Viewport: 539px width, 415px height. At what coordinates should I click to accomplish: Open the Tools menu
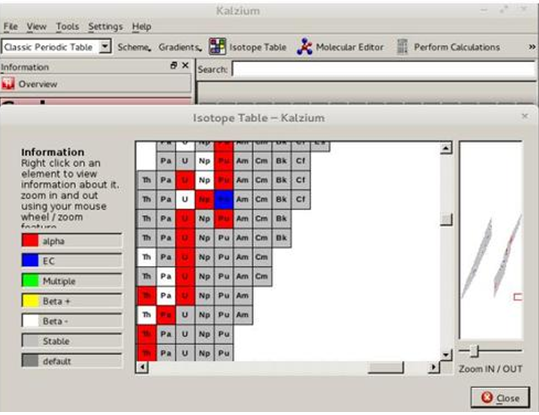pyautogui.click(x=67, y=26)
